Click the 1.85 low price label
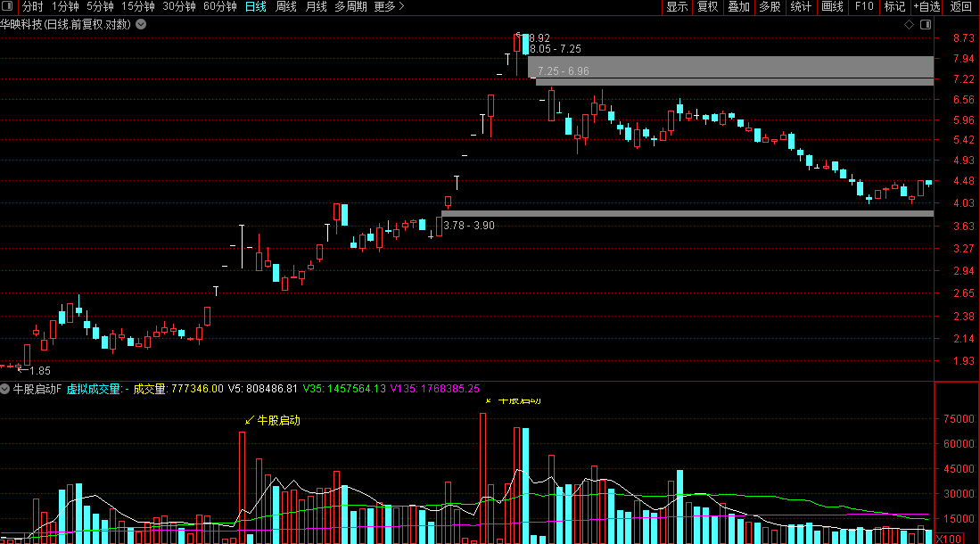Image resolution: width=980 pixels, height=544 pixels. point(40,371)
